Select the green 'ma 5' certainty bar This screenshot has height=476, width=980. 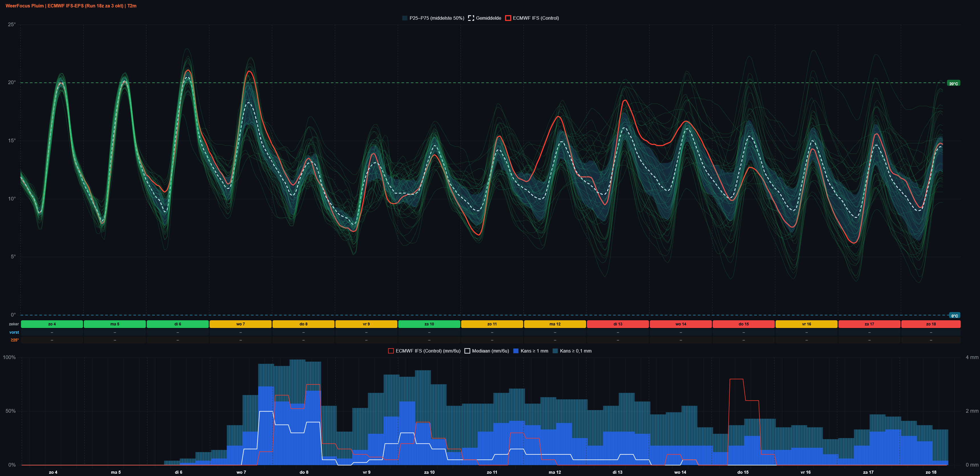(x=115, y=324)
